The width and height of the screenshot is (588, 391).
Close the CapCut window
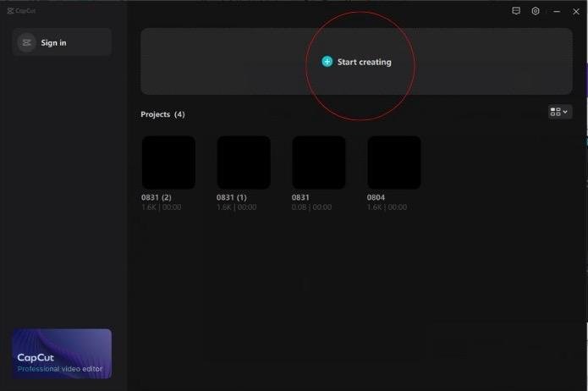pos(576,12)
